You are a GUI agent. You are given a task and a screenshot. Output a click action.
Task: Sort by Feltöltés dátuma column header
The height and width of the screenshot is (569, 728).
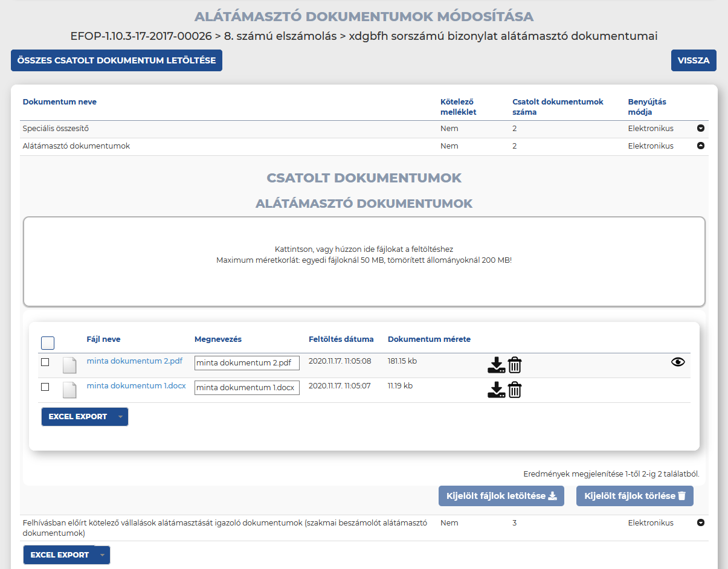coord(341,339)
